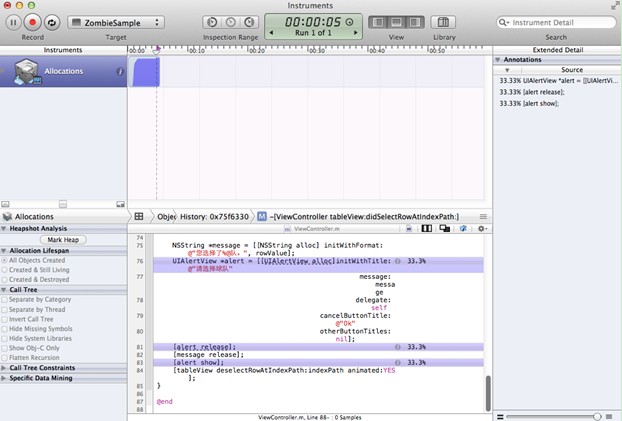The height and width of the screenshot is (421, 622).
Task: Click middle small pane icon below instruments
Action: tap(63, 204)
